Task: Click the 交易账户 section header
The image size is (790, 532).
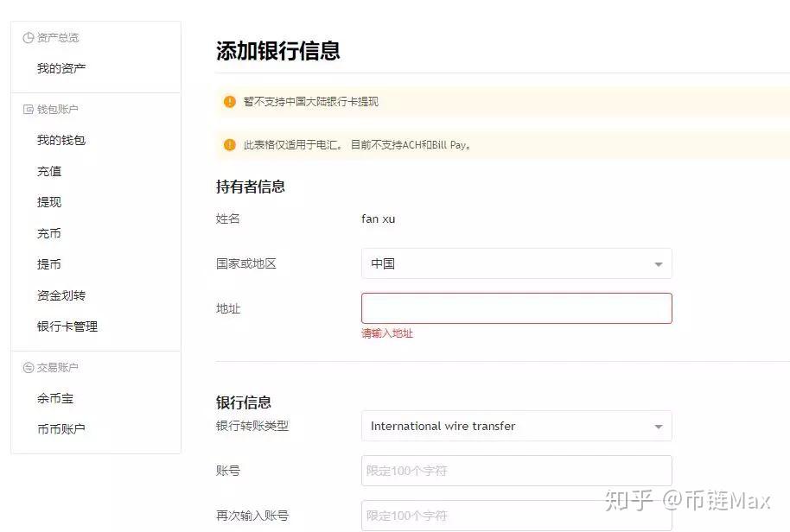Action: pyautogui.click(x=57, y=368)
